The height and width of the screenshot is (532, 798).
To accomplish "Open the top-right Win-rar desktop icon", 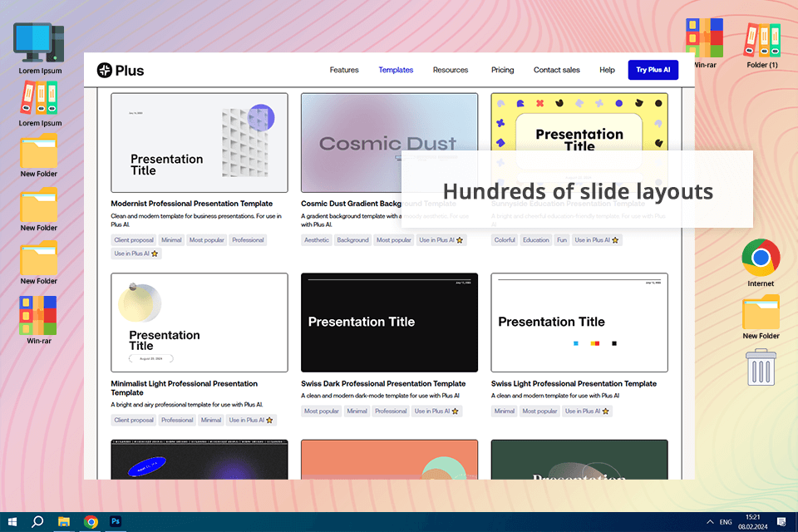I will pos(705,42).
